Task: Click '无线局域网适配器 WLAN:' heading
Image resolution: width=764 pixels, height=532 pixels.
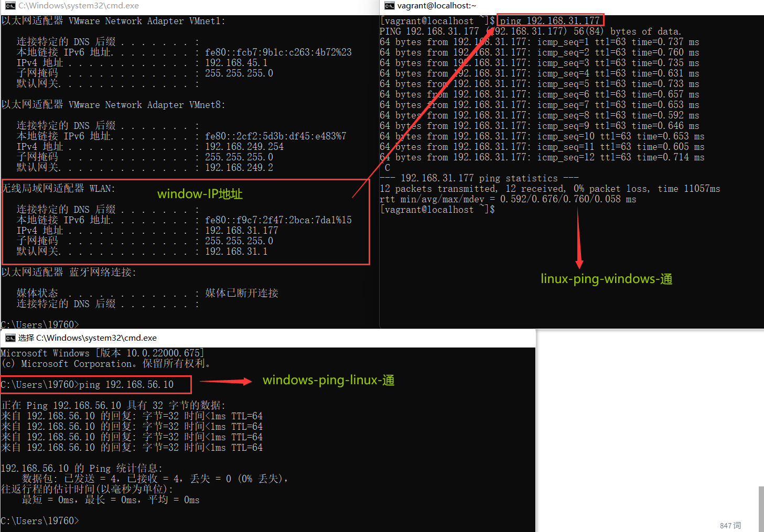Action: (x=58, y=189)
